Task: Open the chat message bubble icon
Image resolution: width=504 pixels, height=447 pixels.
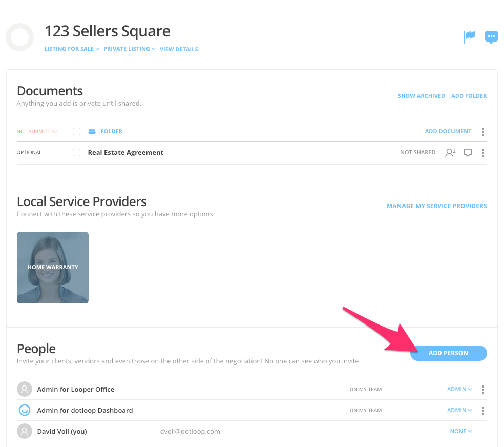Action: 491,37
